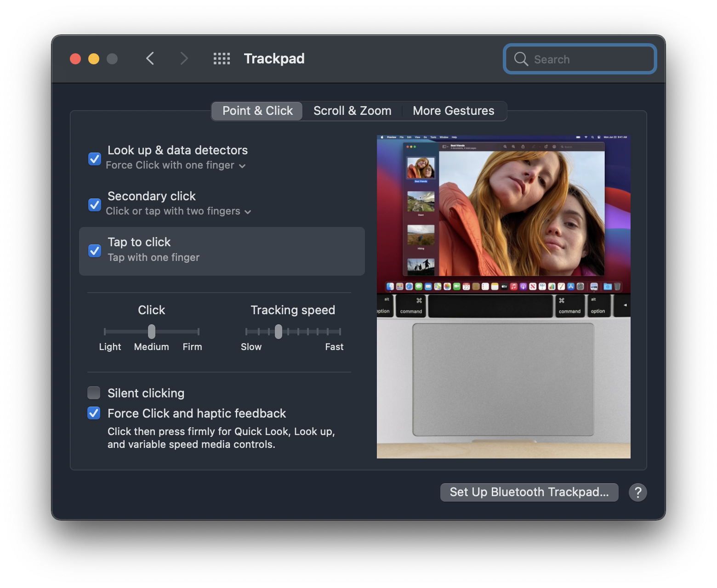Uncheck the Secondary click checkbox

pos(95,205)
